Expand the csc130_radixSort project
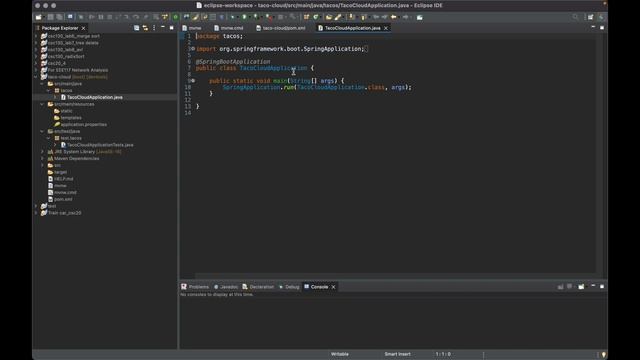The height and width of the screenshot is (360, 640). [36, 56]
